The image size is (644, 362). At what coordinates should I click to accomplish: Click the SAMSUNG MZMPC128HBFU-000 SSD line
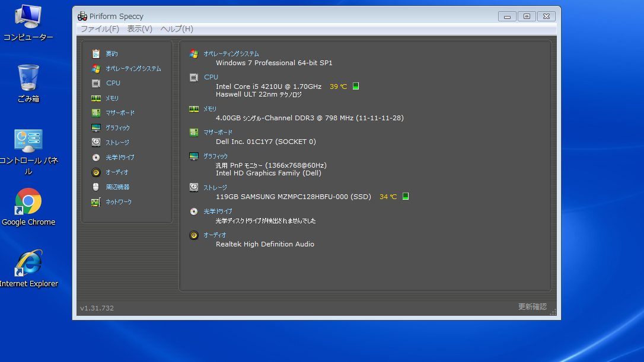pos(294,197)
